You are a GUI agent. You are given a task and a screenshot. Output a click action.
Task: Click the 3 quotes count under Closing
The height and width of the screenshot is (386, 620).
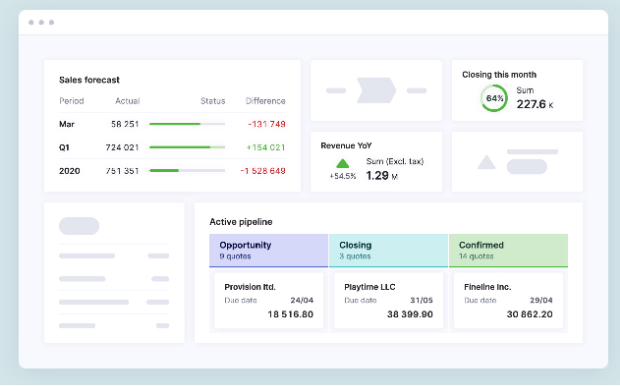(x=355, y=256)
